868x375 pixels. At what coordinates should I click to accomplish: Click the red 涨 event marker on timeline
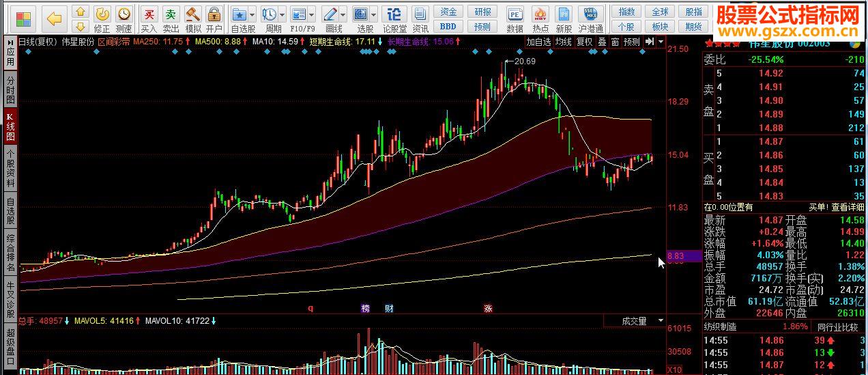(x=487, y=308)
